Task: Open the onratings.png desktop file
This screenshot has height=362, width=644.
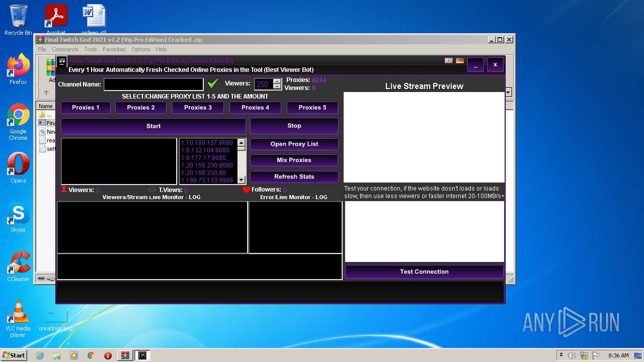Action: pos(56,320)
